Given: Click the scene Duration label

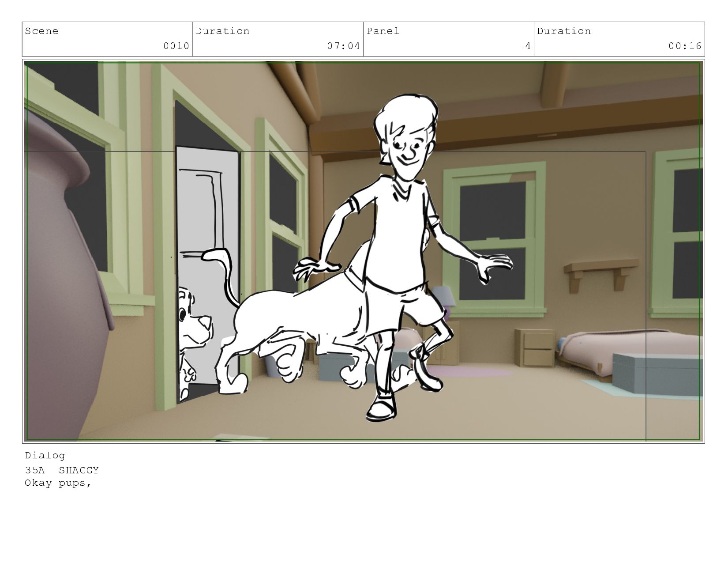Looking at the screenshot, I should coord(222,31).
